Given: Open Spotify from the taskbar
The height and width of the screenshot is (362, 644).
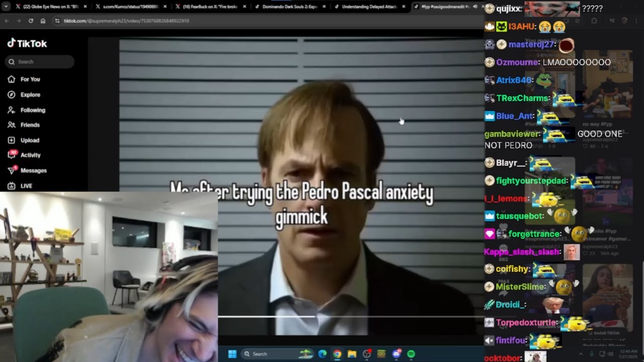Looking at the screenshot, I should tap(411, 354).
